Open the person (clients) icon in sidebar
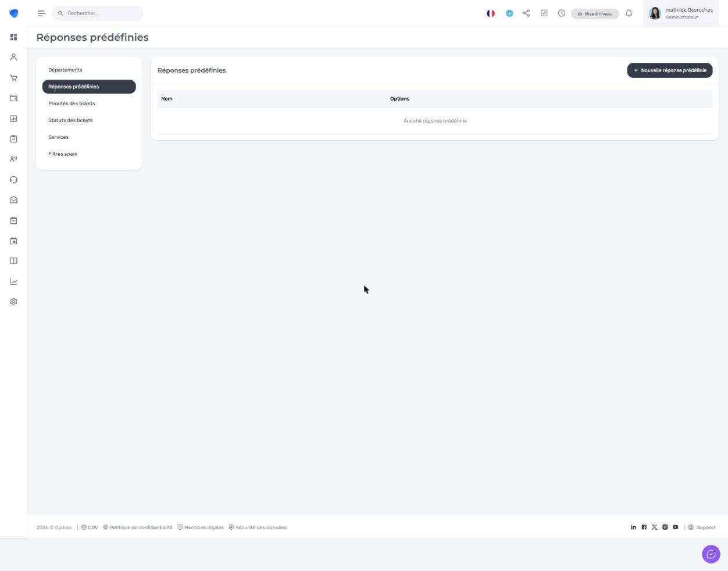728x571 pixels. [x=13, y=58]
